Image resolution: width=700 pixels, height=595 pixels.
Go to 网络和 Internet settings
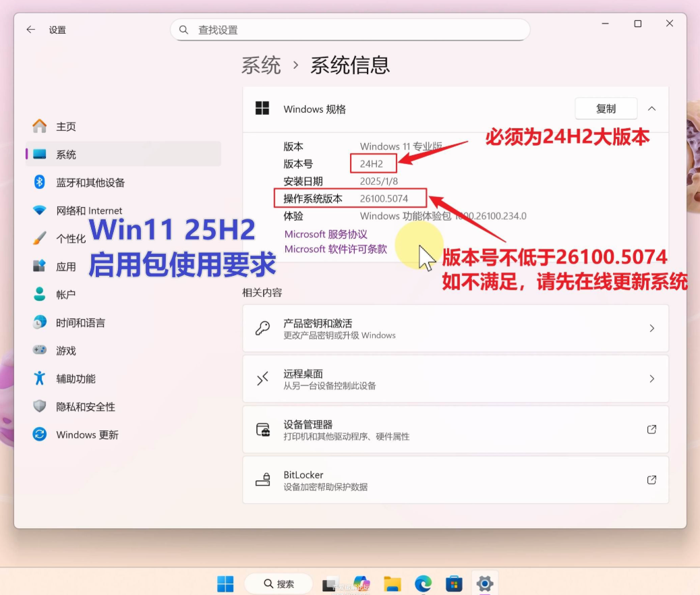89,210
